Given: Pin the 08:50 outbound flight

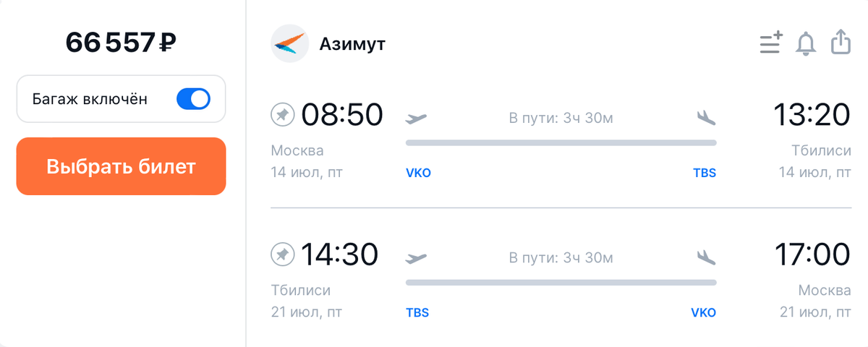Looking at the screenshot, I should pos(282,114).
